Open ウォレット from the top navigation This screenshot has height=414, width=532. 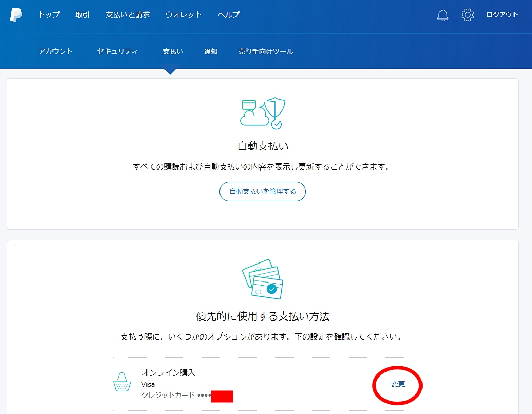tap(184, 15)
